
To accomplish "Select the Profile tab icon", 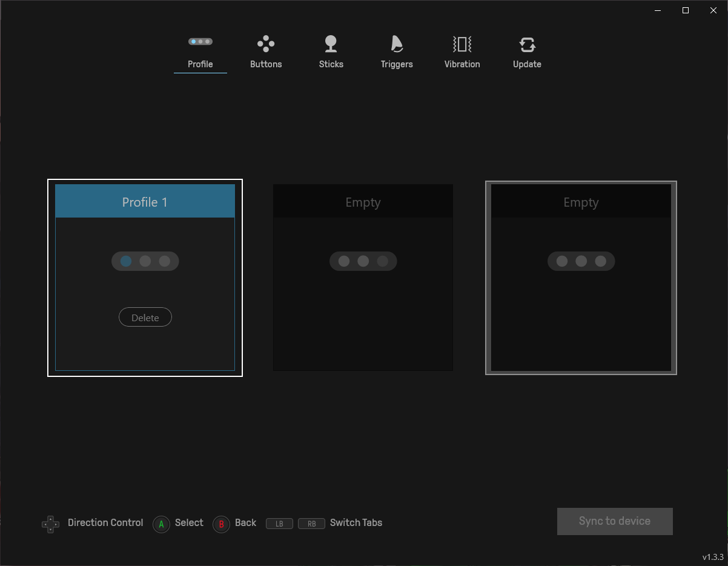I will 200,41.
